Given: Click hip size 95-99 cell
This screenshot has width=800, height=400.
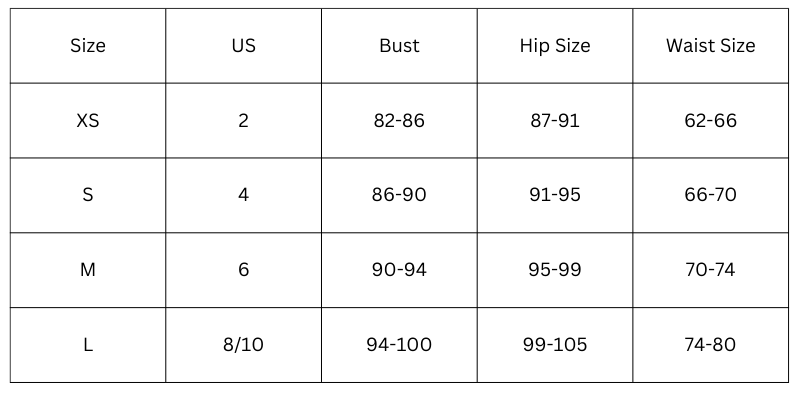Looking at the screenshot, I should pos(555,270).
